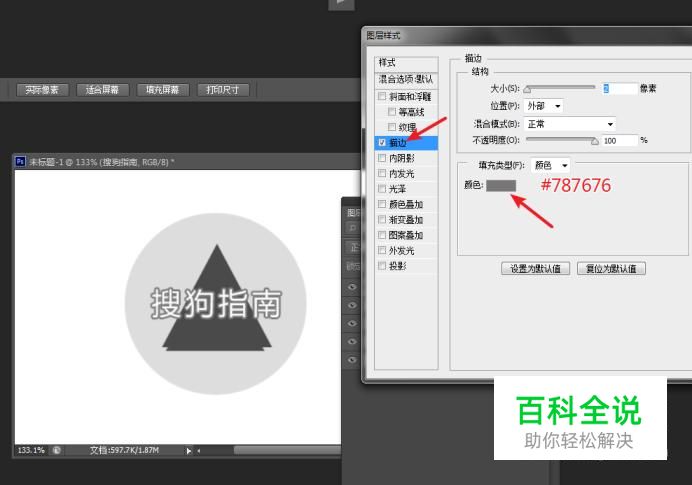Click the 大小 size slider handle

click(527, 90)
